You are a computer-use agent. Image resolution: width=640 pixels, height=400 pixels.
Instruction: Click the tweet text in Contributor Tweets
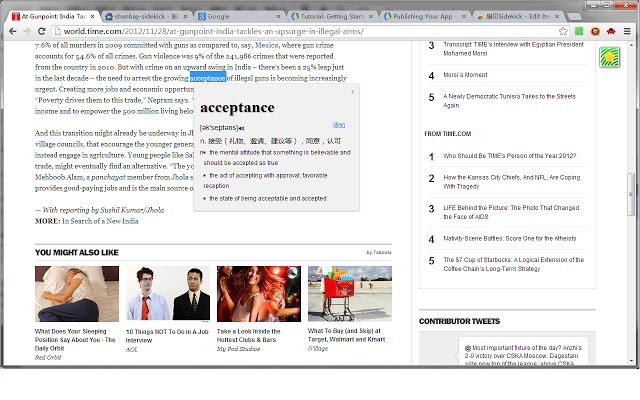523,355
